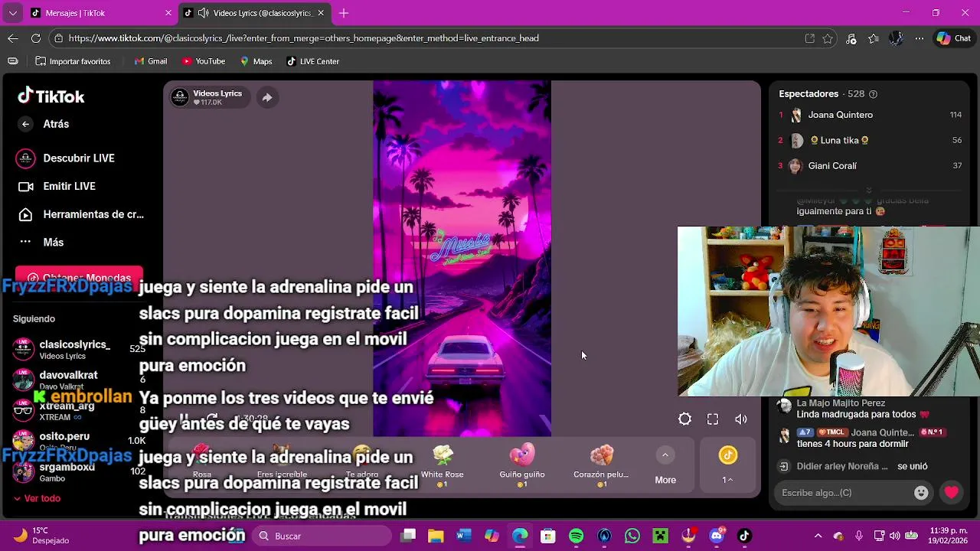980x551 pixels.
Task: Open viewer Luna tika
Action: 870,140
